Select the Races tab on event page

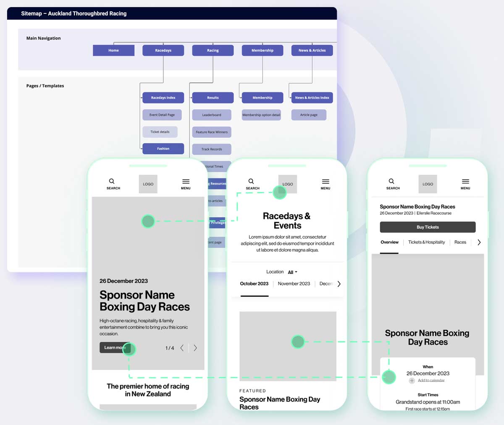460,242
